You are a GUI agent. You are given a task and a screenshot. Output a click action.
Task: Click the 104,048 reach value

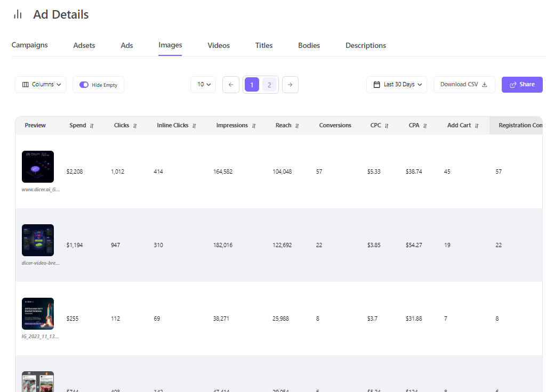coord(282,171)
